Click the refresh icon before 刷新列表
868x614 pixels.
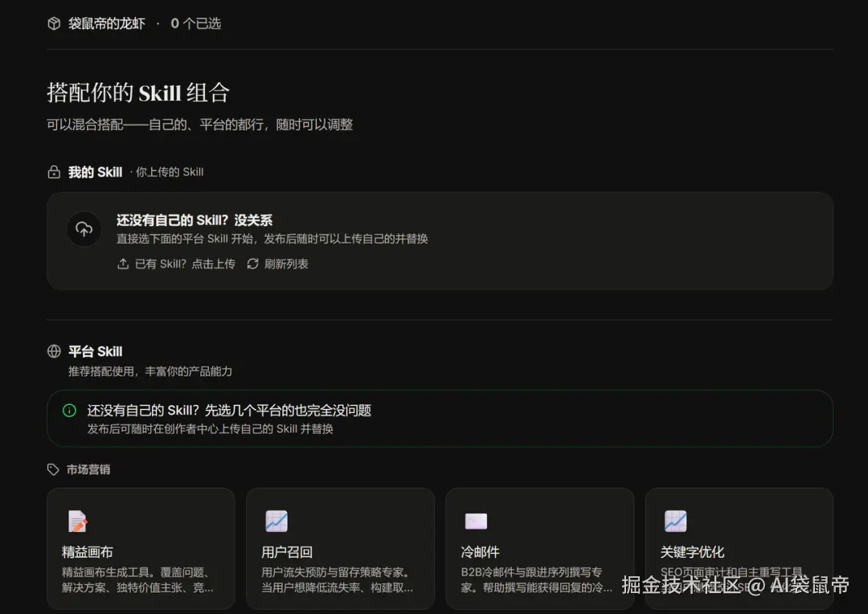pyautogui.click(x=253, y=264)
